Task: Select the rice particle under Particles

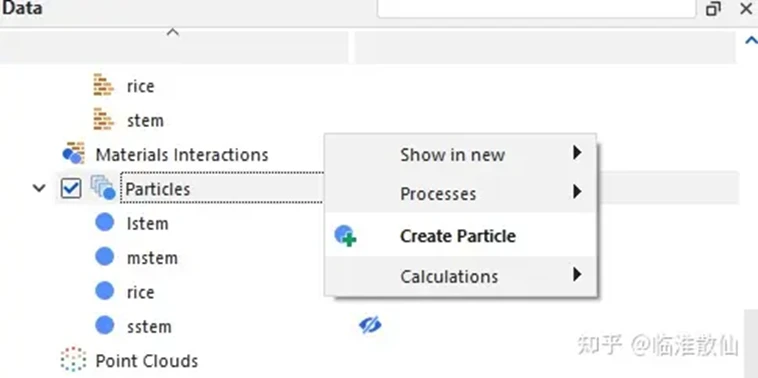Action: coord(140,292)
